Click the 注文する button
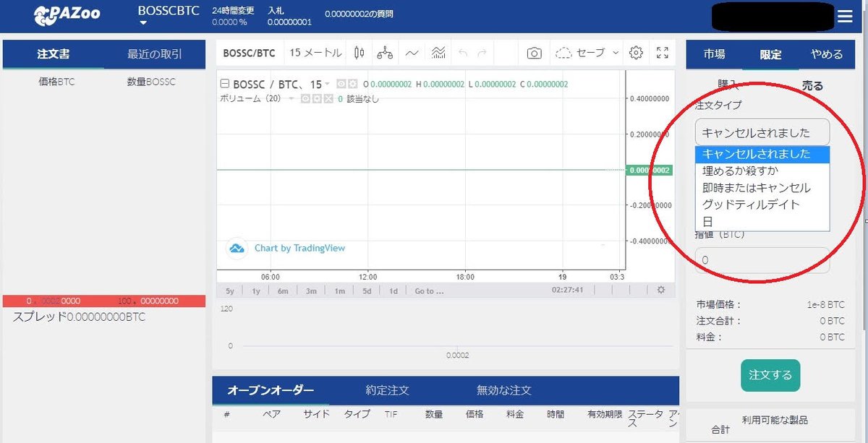This screenshot has width=868, height=443. [770, 375]
